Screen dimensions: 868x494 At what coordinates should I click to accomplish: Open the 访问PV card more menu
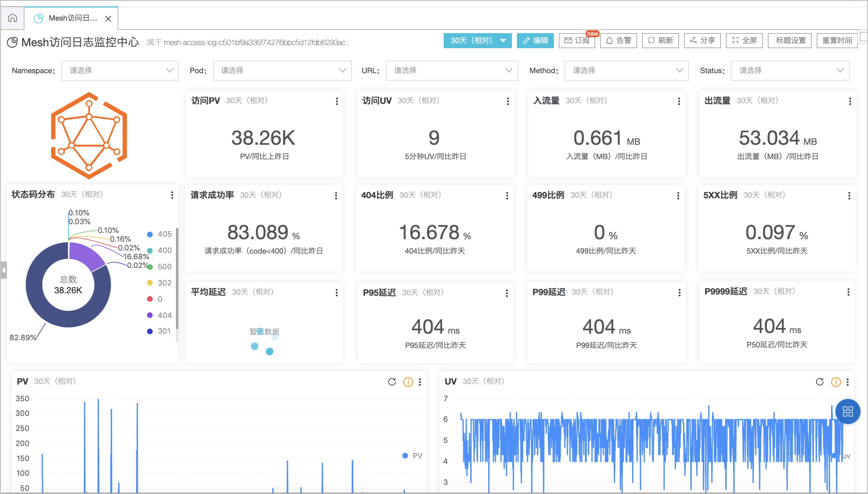pos(337,101)
